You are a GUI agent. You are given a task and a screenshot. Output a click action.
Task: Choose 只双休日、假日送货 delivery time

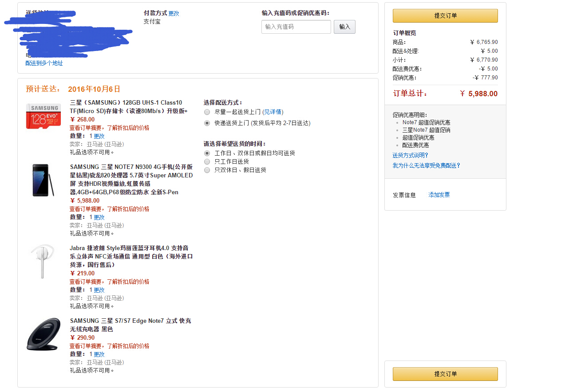(207, 170)
